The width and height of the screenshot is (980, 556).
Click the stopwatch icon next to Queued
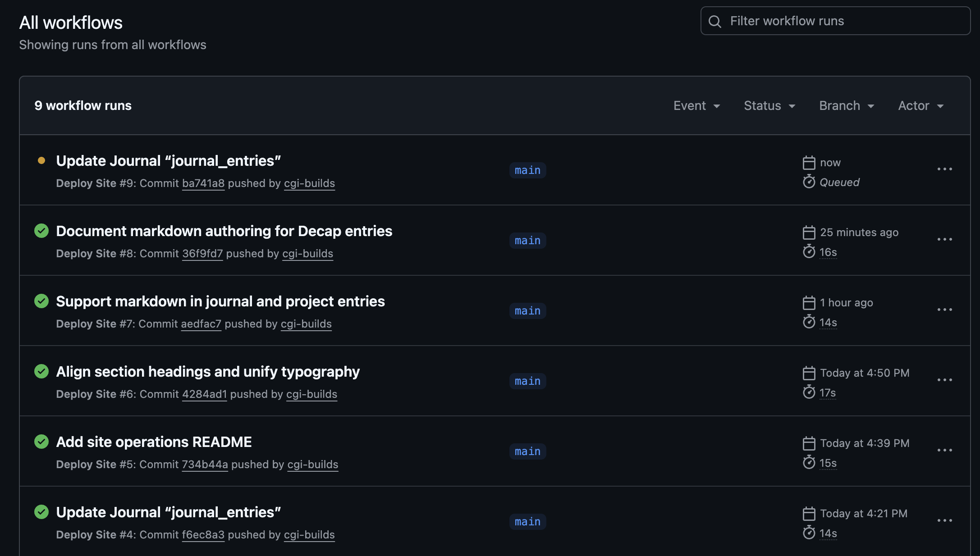[810, 182]
